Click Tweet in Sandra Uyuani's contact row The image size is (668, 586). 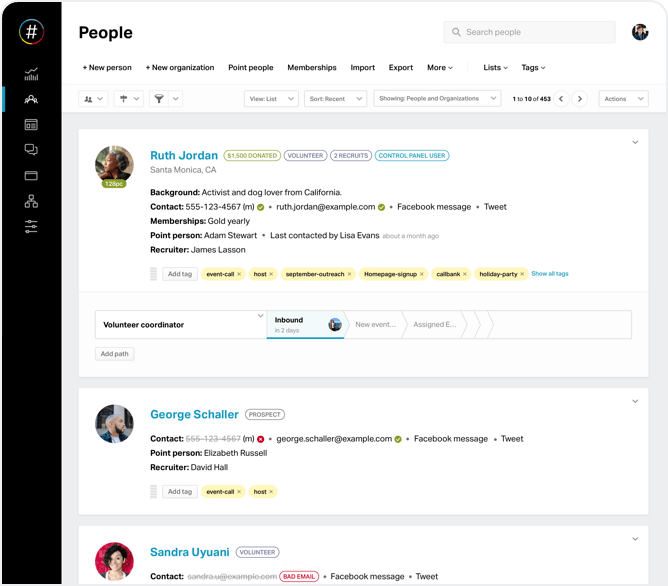[426, 577]
